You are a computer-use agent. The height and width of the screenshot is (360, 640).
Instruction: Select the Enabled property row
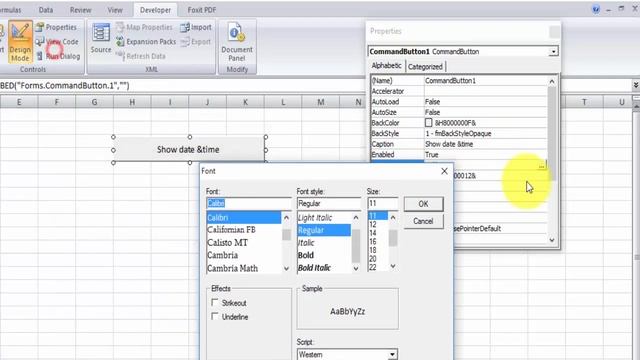tap(459, 155)
